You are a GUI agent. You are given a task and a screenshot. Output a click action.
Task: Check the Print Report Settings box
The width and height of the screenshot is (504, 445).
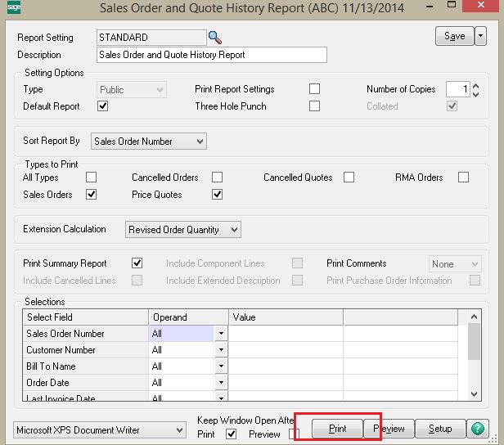click(314, 89)
